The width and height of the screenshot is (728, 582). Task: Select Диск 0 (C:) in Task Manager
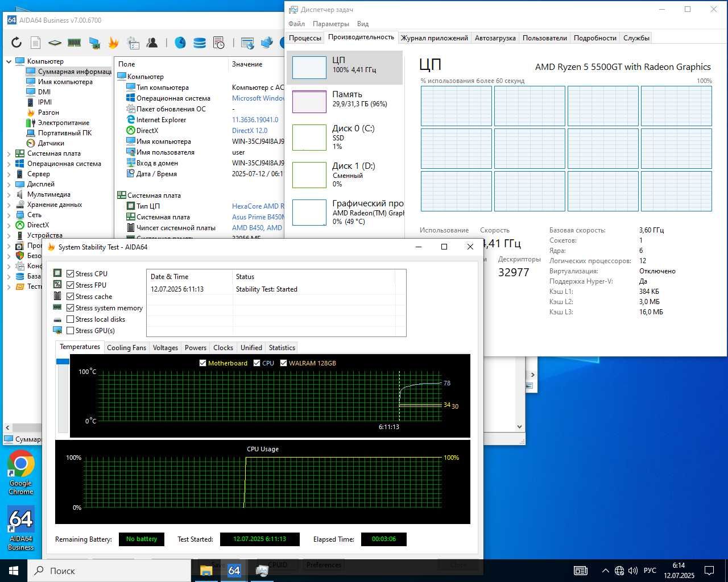coord(345,137)
